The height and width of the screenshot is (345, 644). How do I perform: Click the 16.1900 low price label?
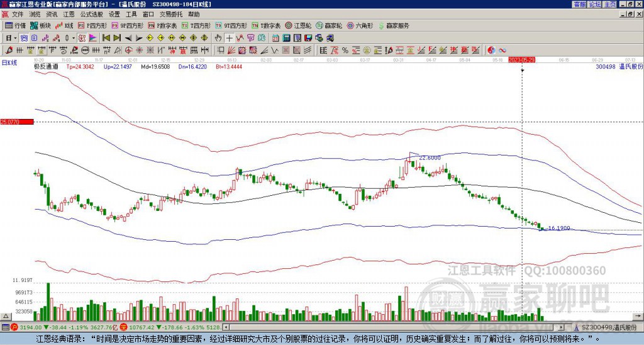point(559,229)
